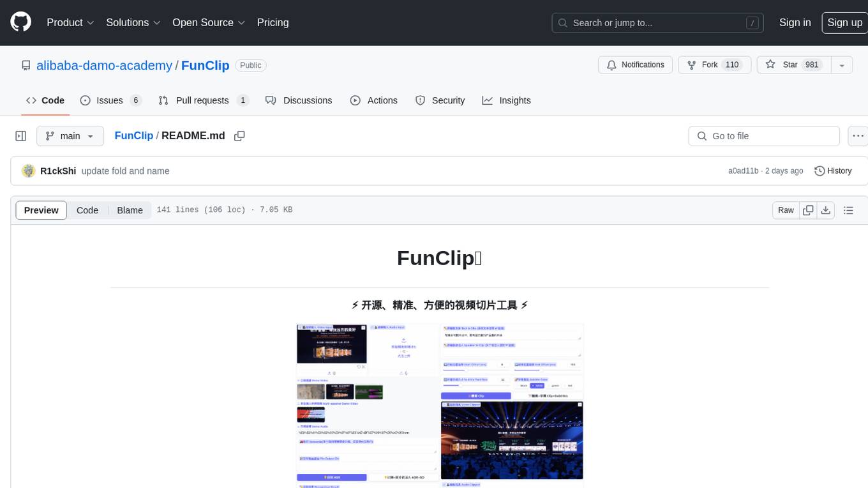Image resolution: width=868 pixels, height=488 pixels.
Task: Switch to the Security tab
Action: [440, 100]
